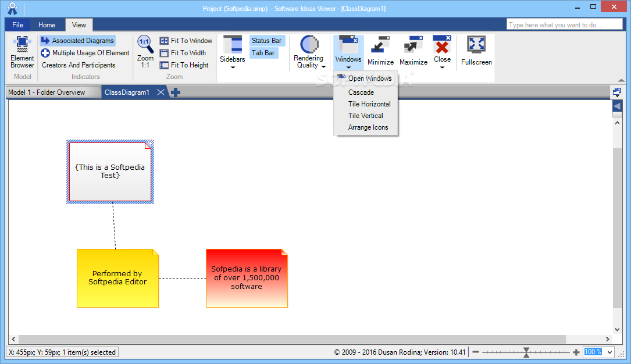Expand the sidebar with blue arrow
This screenshot has width=631, height=364.
(617, 106)
